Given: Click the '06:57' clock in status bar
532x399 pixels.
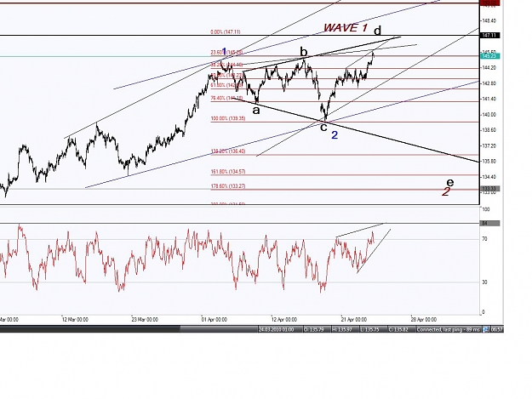Looking at the screenshot, I should tap(496, 329).
